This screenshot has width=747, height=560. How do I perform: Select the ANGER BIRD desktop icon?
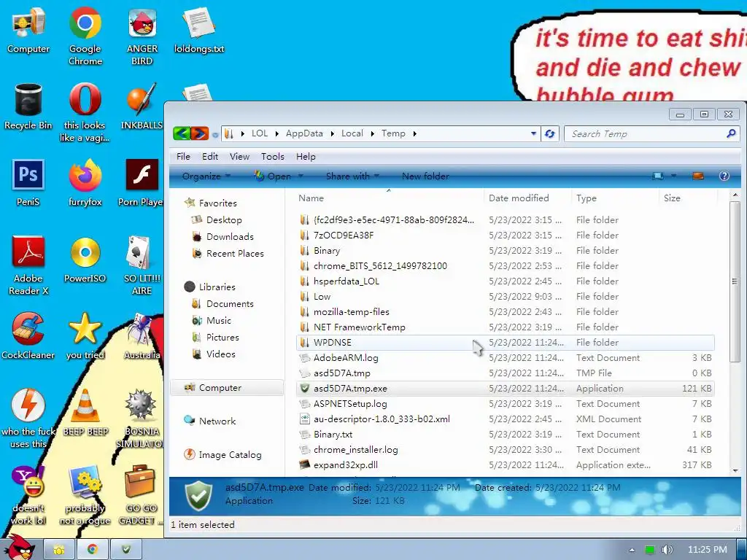[142, 36]
